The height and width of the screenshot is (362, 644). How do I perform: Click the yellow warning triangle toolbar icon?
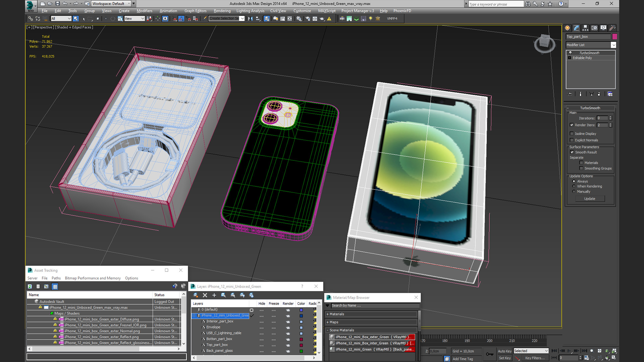tap(329, 19)
